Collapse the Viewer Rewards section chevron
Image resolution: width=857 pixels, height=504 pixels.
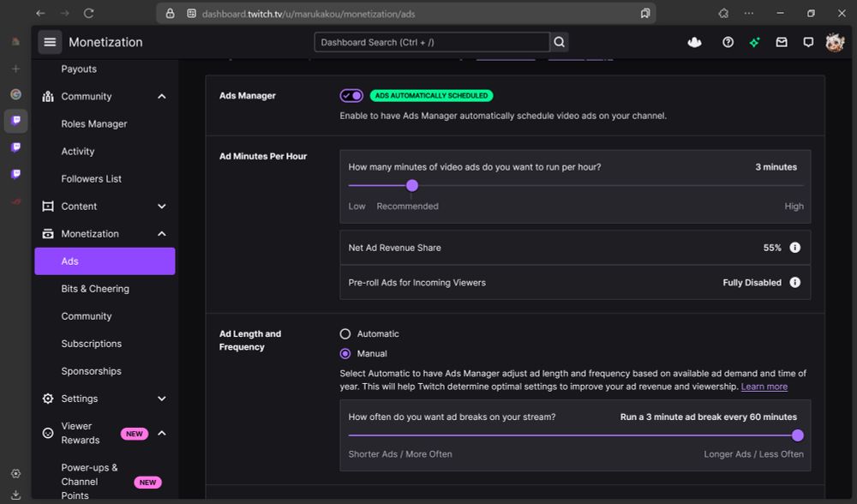[x=162, y=434]
